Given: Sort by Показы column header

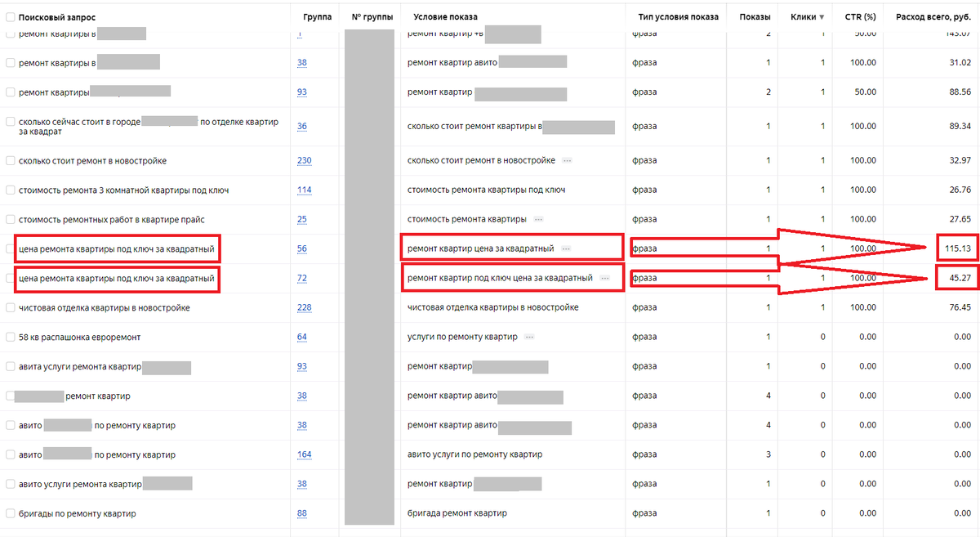Looking at the screenshot, I should tap(755, 17).
